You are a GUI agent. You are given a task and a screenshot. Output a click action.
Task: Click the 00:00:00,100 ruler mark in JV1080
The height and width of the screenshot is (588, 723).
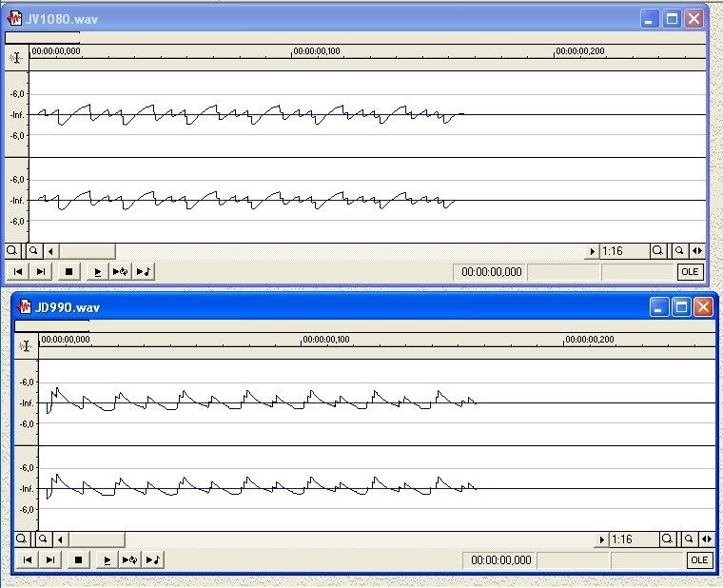pos(316,51)
